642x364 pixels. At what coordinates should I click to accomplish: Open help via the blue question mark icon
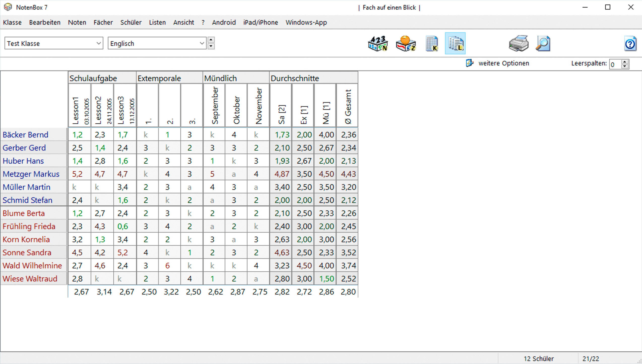coord(630,44)
